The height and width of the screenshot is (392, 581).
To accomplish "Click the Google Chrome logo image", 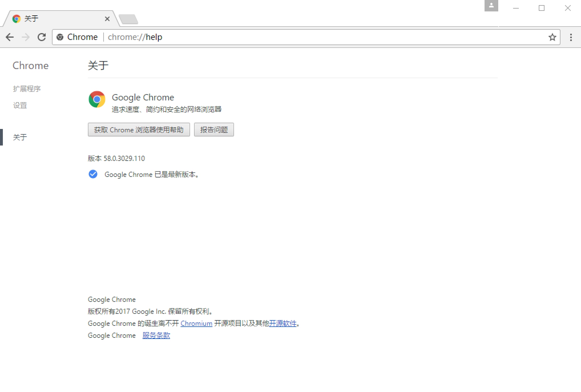I will (97, 99).
